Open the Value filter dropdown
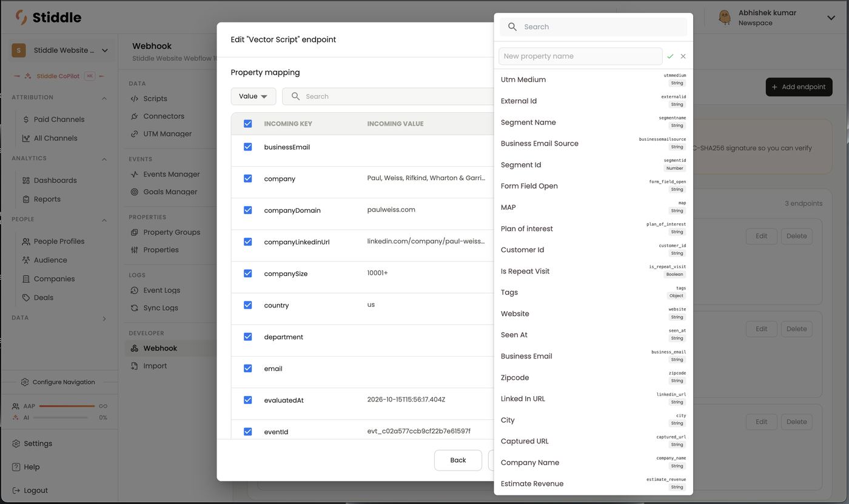 coord(253,96)
